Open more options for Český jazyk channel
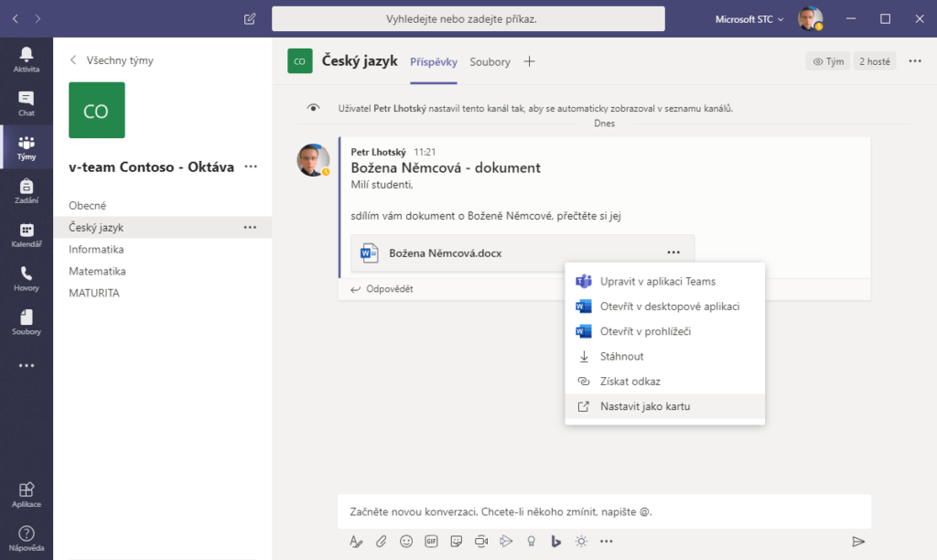The width and height of the screenshot is (937, 560). click(250, 227)
